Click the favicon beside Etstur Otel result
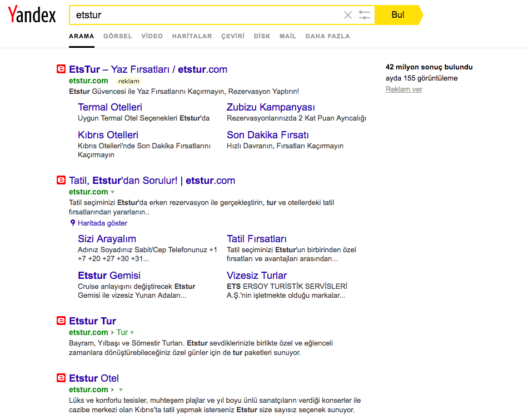The image size is (528, 420). coord(61,378)
